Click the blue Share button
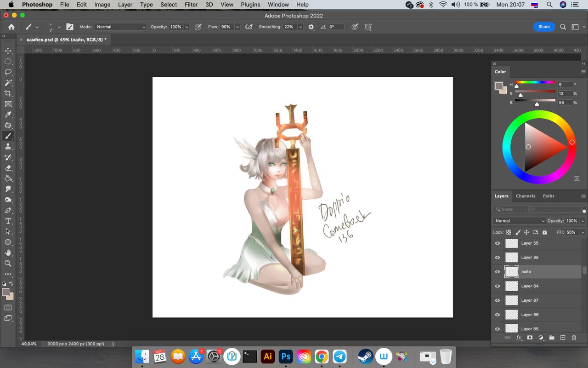Image resolution: width=588 pixels, height=368 pixels. 543,27
